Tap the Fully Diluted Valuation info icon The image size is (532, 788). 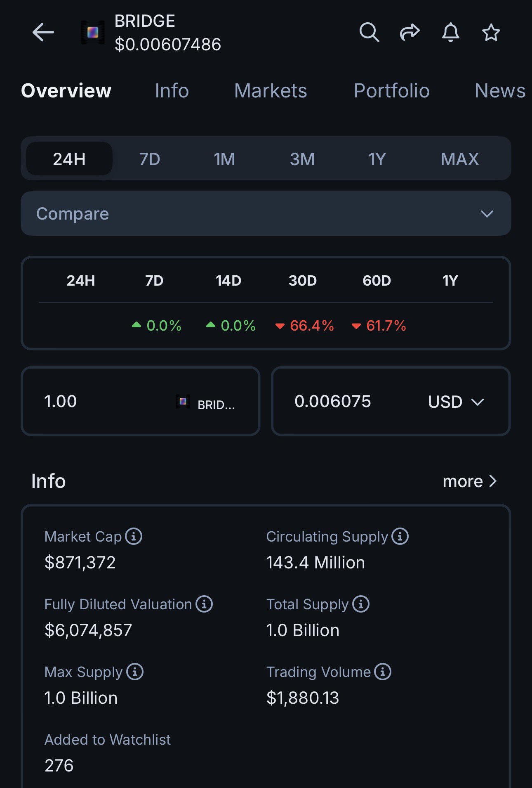tap(204, 604)
